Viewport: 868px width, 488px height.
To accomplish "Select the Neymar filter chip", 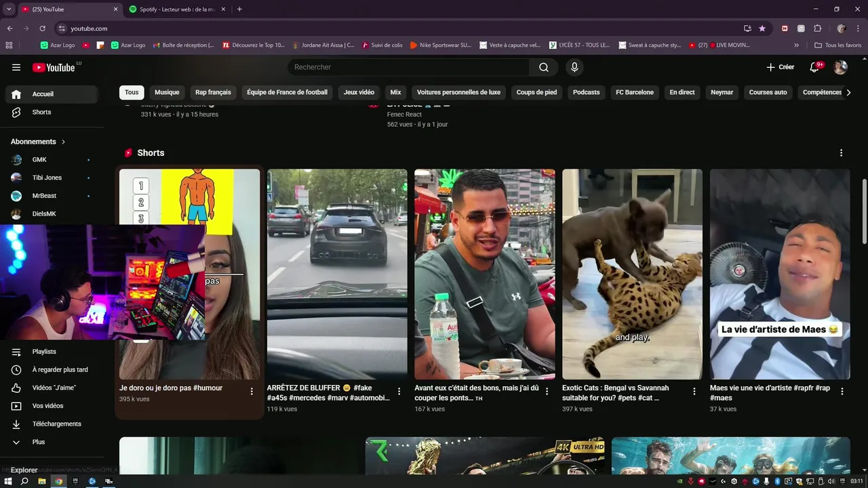I will coord(722,92).
